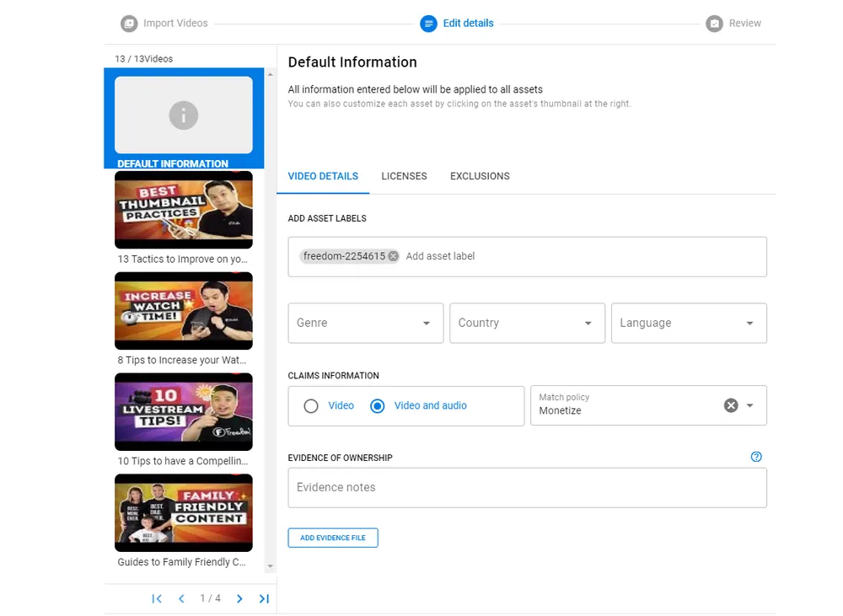Screen dimensions: 843x616
Task: Select the 10 Livestream Tips video thumbnail
Action: (x=183, y=412)
